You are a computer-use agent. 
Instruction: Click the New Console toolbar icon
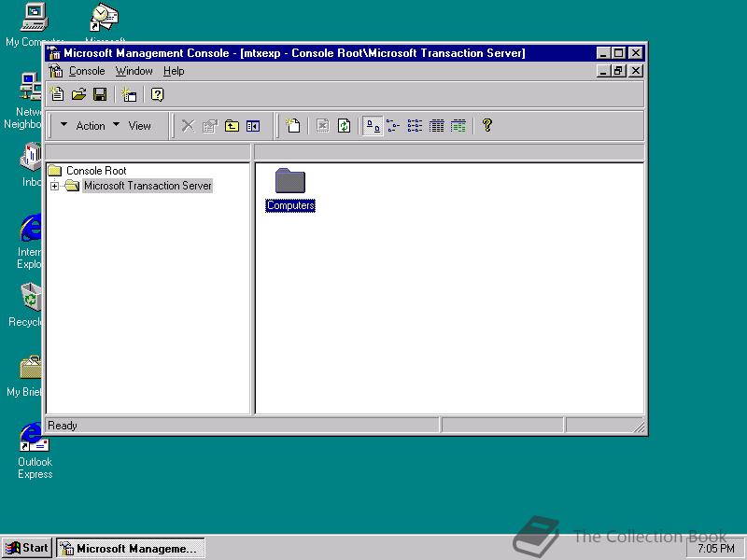(x=57, y=94)
